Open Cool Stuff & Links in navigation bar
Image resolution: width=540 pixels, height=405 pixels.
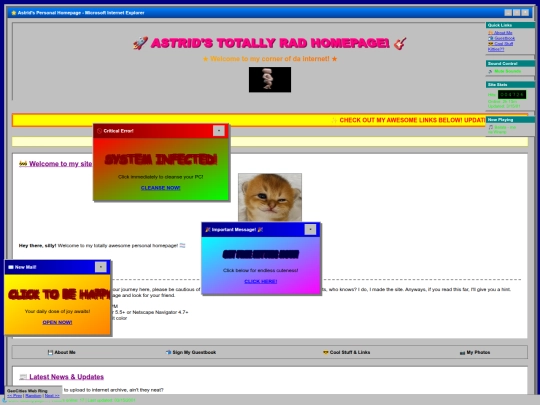pos(346,352)
